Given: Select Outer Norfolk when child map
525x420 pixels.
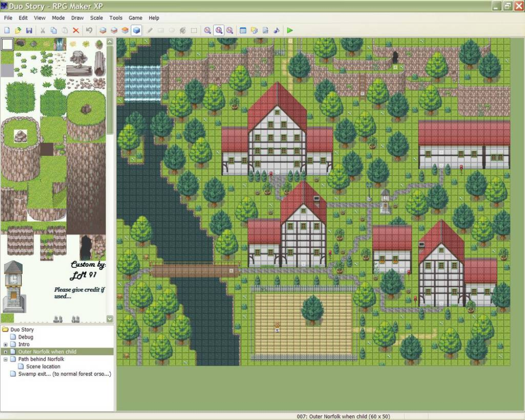Looking at the screenshot, I should (47, 352).
